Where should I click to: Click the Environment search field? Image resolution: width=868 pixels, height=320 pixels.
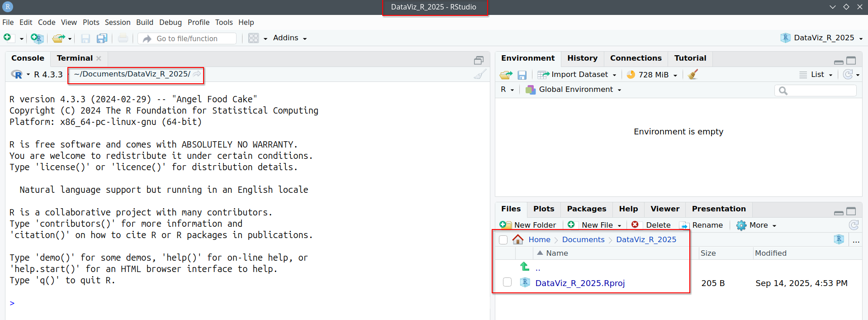[816, 91]
